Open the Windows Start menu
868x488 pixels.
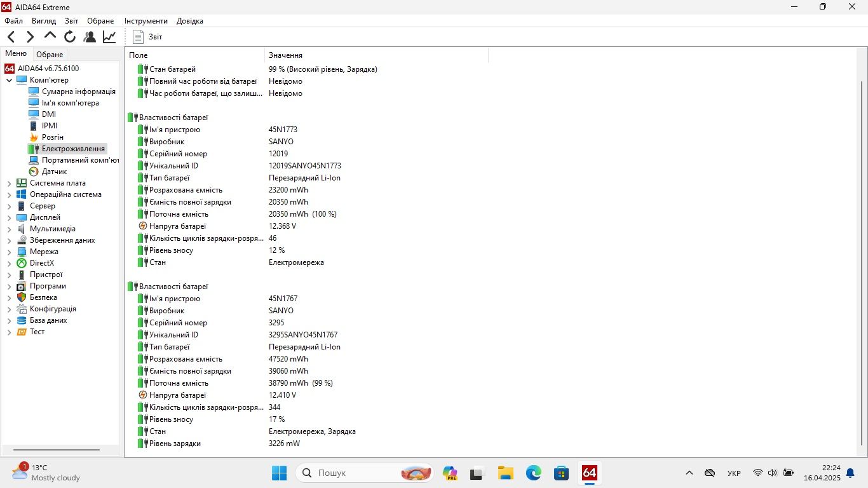(279, 473)
